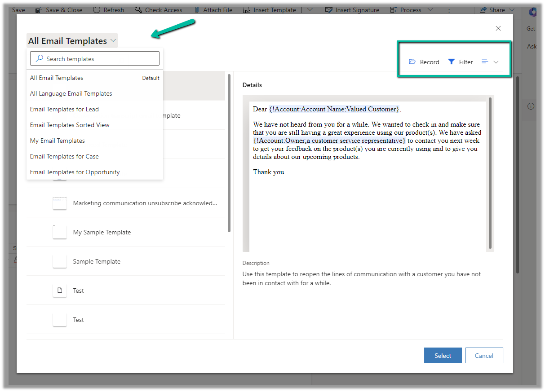
Task: Collapse the All Email Templates view dropdown
Action: coord(113,41)
